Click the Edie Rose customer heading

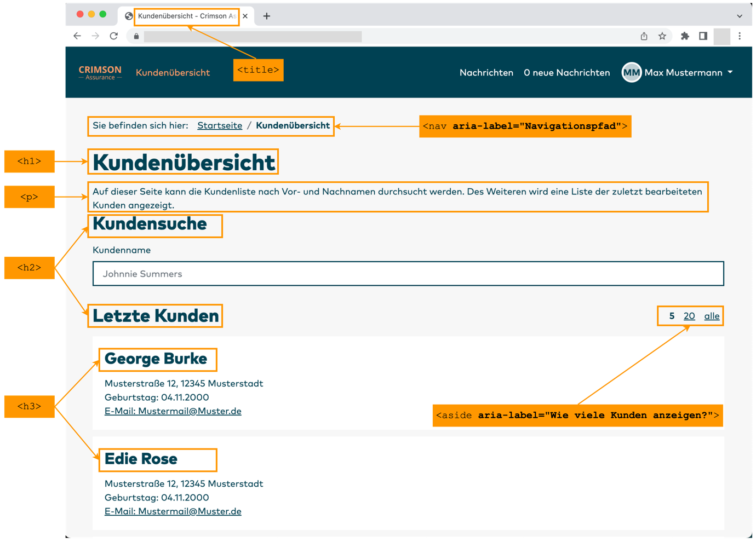pyautogui.click(x=141, y=459)
